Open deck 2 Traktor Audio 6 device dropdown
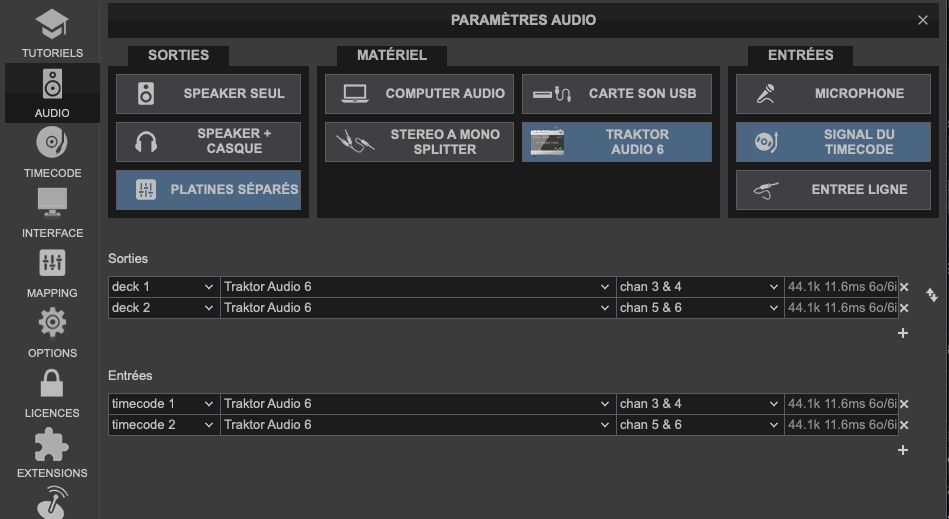The height and width of the screenshot is (519, 949). pos(418,308)
